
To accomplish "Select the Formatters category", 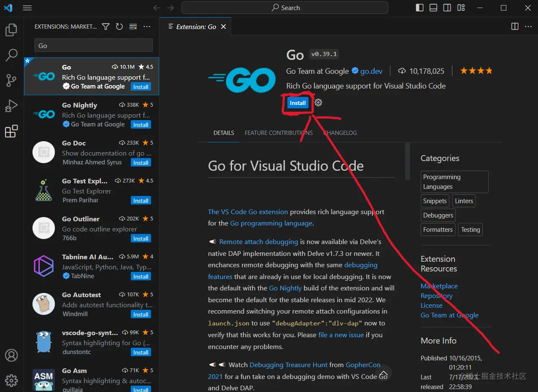I will point(438,230).
